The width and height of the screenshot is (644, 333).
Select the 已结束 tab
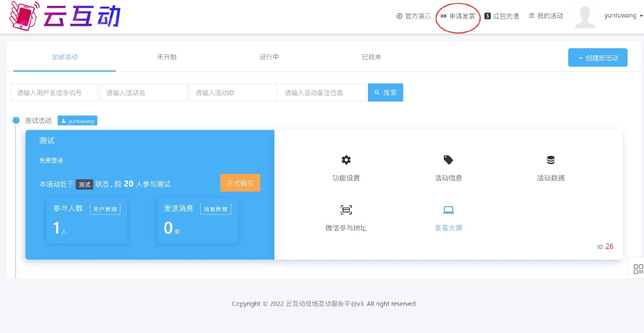(x=371, y=57)
